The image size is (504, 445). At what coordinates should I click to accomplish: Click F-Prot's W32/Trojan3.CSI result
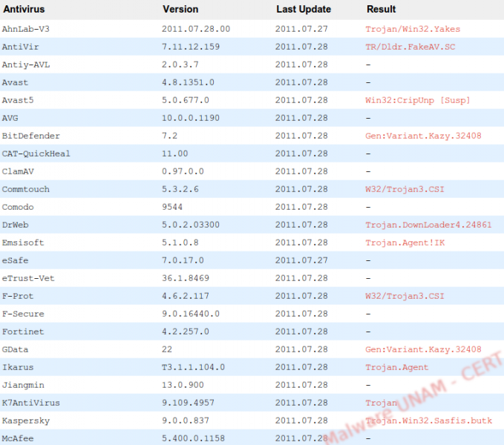pos(405,296)
